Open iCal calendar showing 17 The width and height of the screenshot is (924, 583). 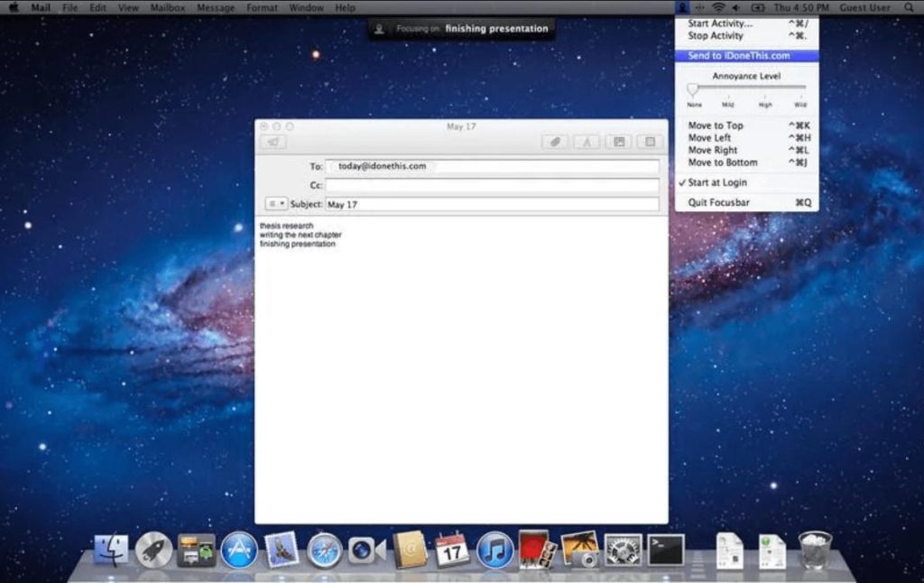452,550
